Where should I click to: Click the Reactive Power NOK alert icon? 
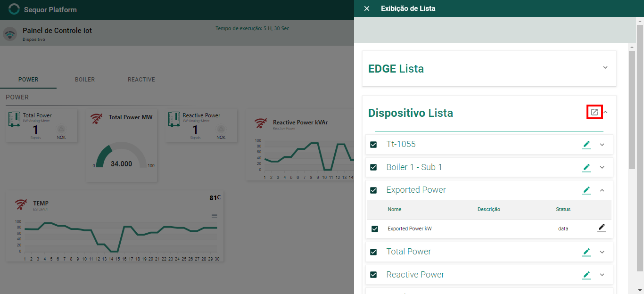coord(221,130)
